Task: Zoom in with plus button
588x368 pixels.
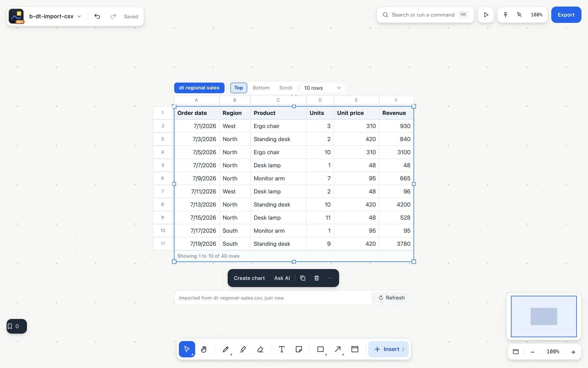Action: tap(573, 352)
